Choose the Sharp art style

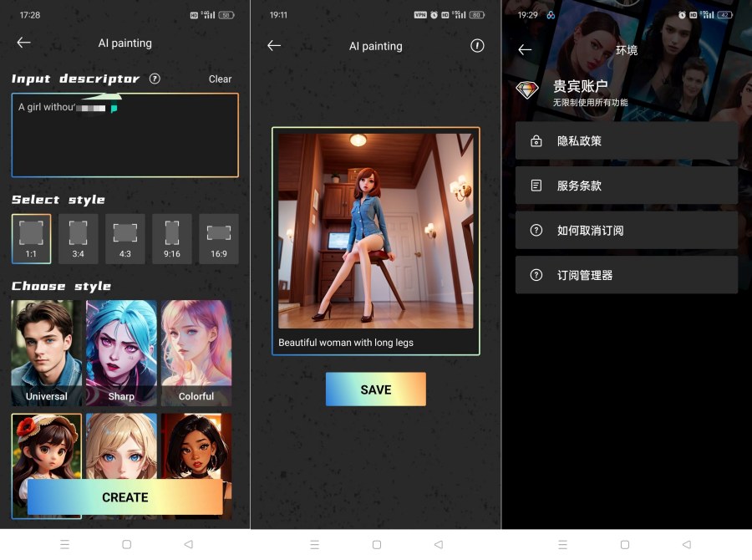(121, 352)
